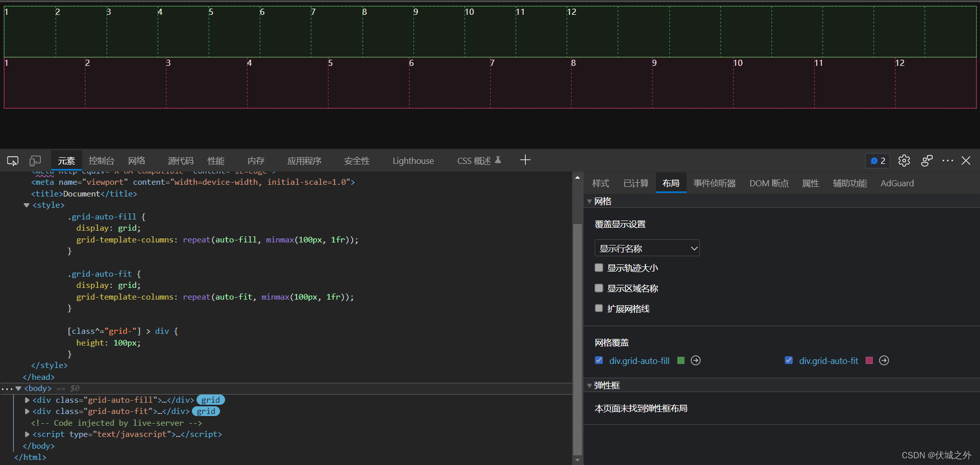The height and width of the screenshot is (465, 980).
Task: Add a new tool tab with plus icon
Action: click(525, 160)
